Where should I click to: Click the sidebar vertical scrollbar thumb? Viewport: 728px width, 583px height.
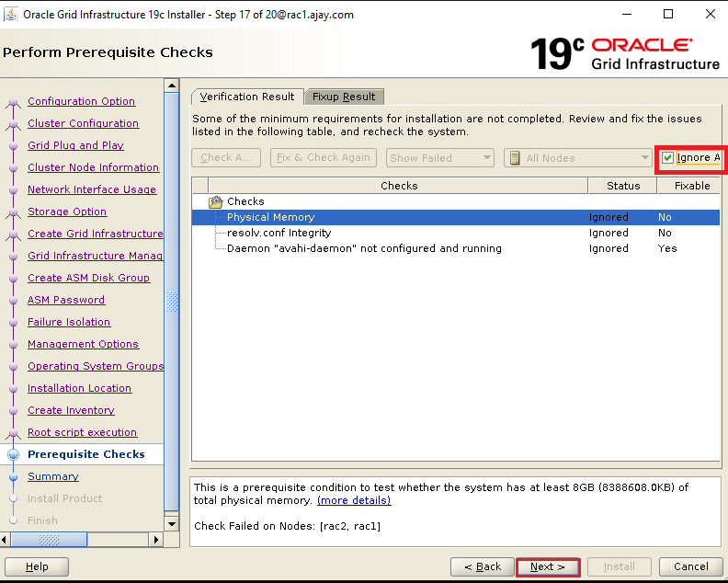click(x=172, y=302)
